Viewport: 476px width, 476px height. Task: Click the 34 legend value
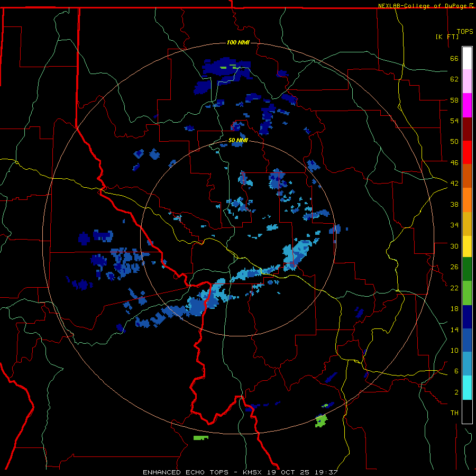point(454,225)
